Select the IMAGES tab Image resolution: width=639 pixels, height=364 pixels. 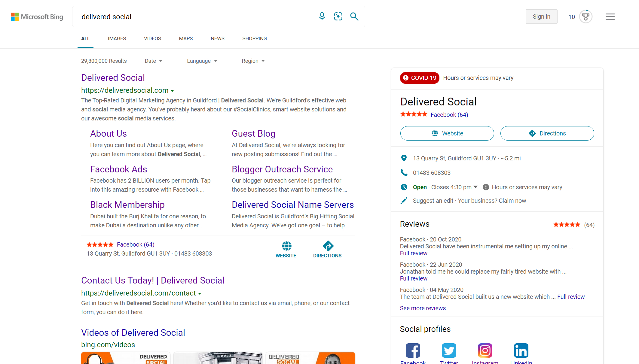pyautogui.click(x=117, y=39)
